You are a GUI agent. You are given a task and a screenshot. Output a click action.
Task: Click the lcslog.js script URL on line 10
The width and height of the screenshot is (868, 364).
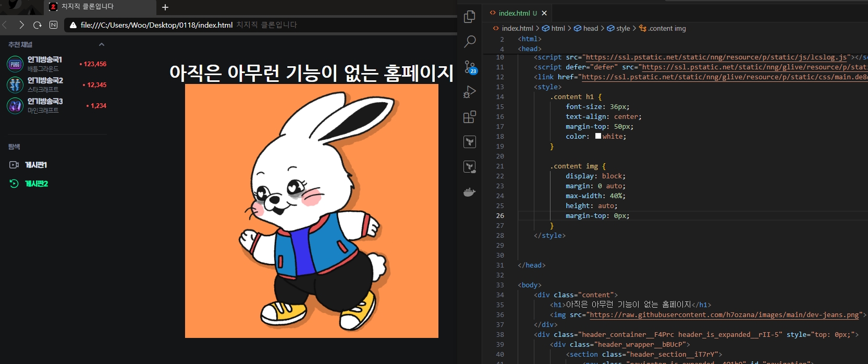717,57
